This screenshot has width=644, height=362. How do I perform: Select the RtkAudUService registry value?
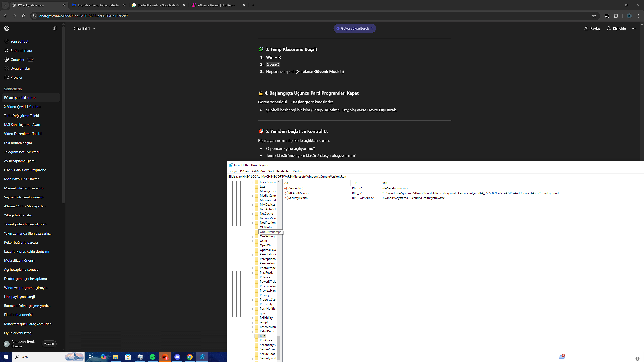click(x=299, y=193)
